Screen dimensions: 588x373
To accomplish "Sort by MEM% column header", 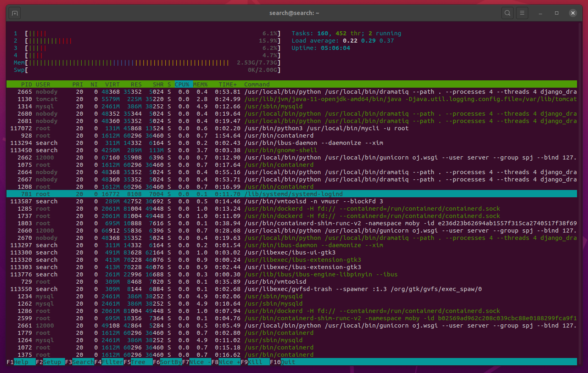I will [x=200, y=84].
